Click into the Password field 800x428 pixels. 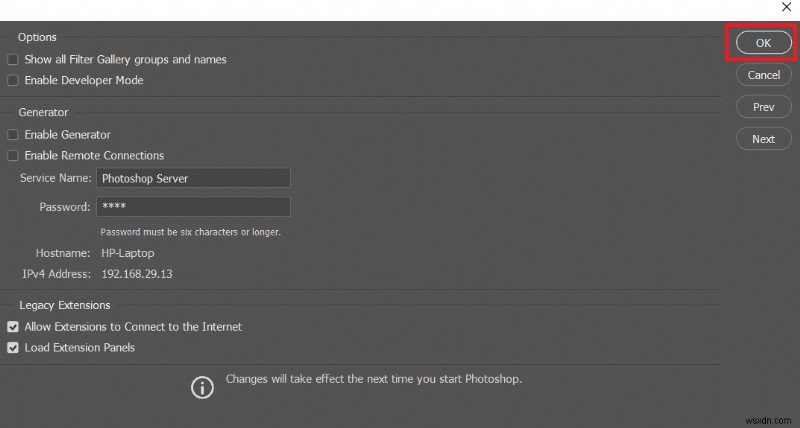pos(193,207)
